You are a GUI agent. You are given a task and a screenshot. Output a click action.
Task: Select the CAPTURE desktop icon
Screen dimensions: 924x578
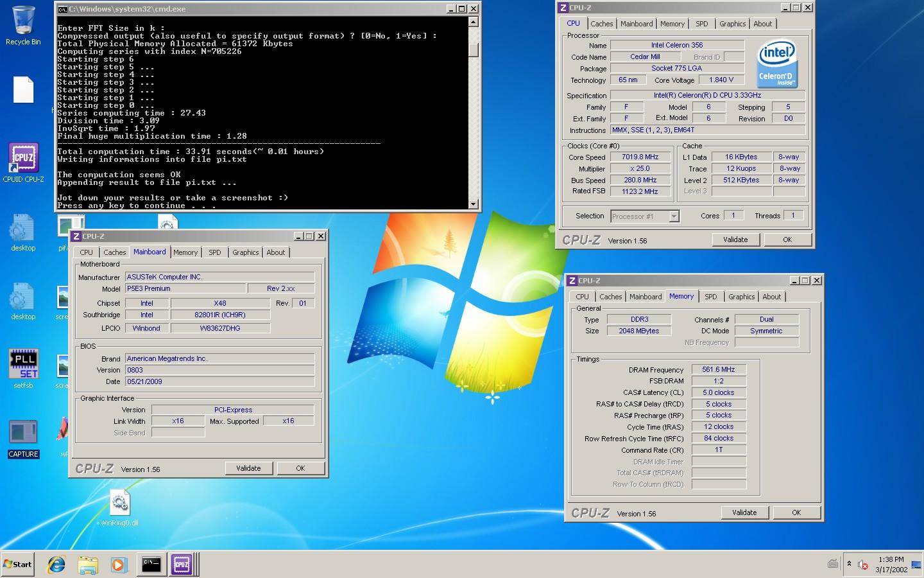[x=23, y=439]
